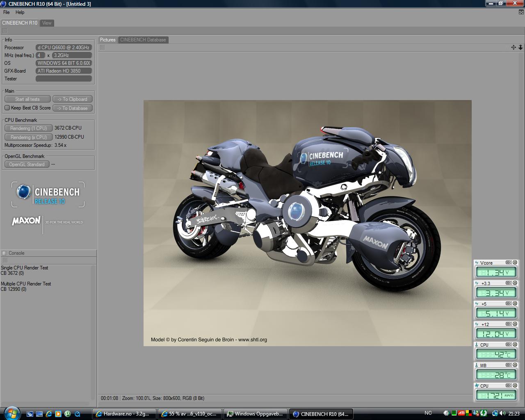Click the To Clipboard button
Screen dimensions: 525x420
[72, 99]
